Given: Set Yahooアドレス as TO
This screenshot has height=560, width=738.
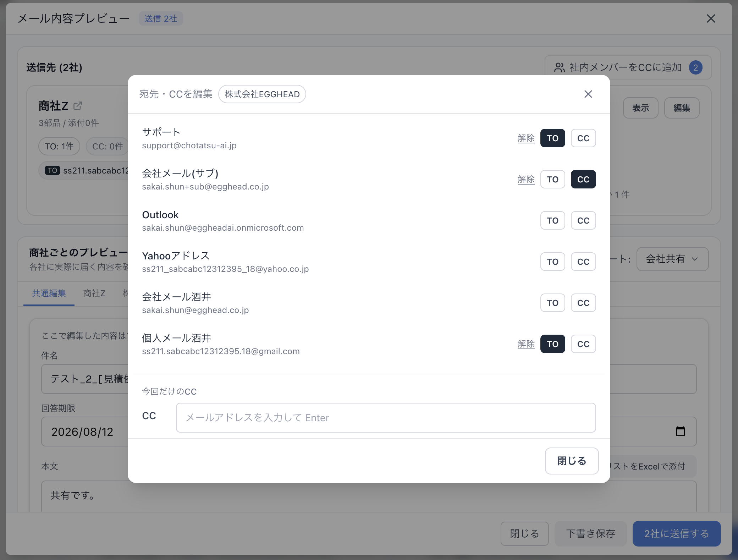Looking at the screenshot, I should coord(552,262).
